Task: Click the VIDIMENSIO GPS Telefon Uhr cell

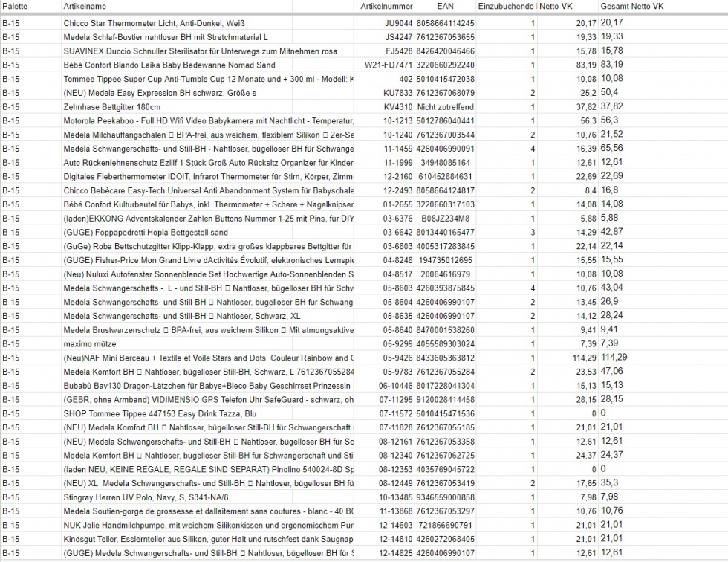Action: 209,399
